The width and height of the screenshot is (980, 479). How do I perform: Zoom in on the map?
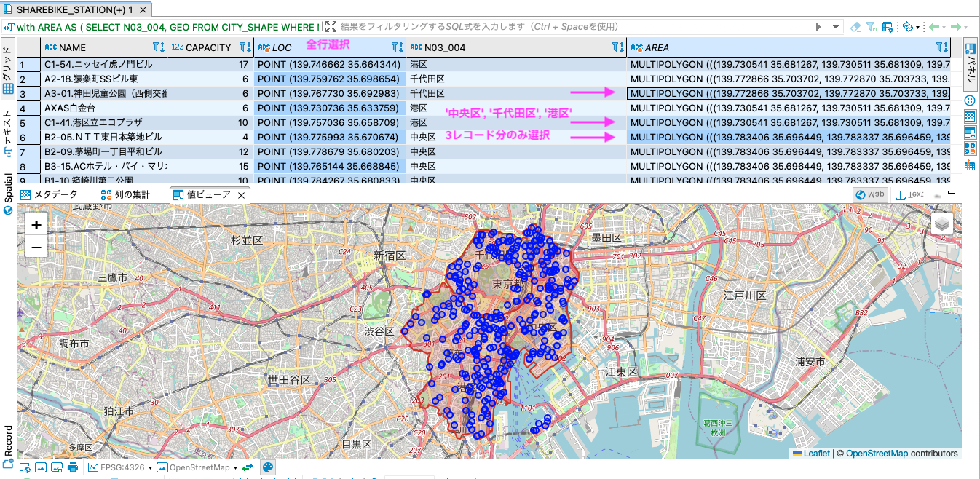(x=36, y=225)
